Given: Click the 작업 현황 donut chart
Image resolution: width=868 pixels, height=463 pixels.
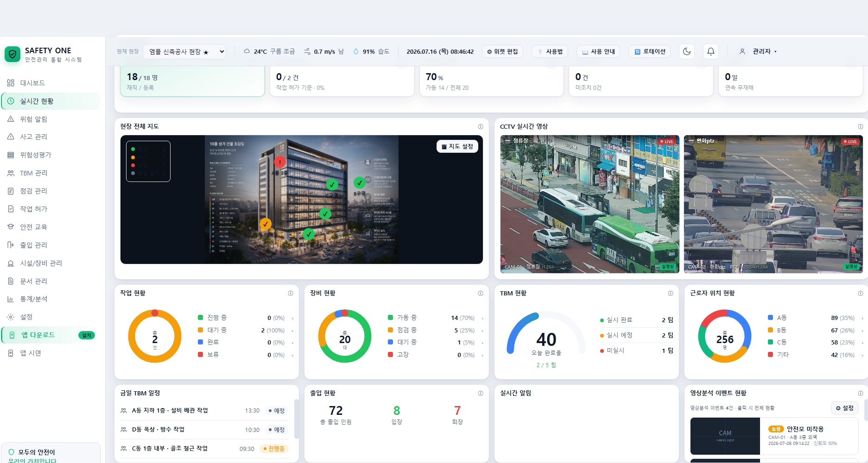Looking at the screenshot, I should (x=155, y=336).
